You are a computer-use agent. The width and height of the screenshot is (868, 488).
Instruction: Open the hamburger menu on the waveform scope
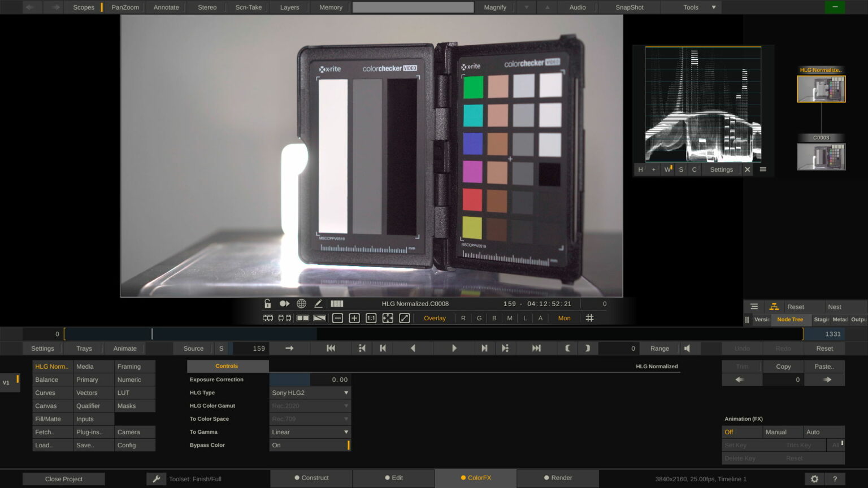(x=762, y=169)
